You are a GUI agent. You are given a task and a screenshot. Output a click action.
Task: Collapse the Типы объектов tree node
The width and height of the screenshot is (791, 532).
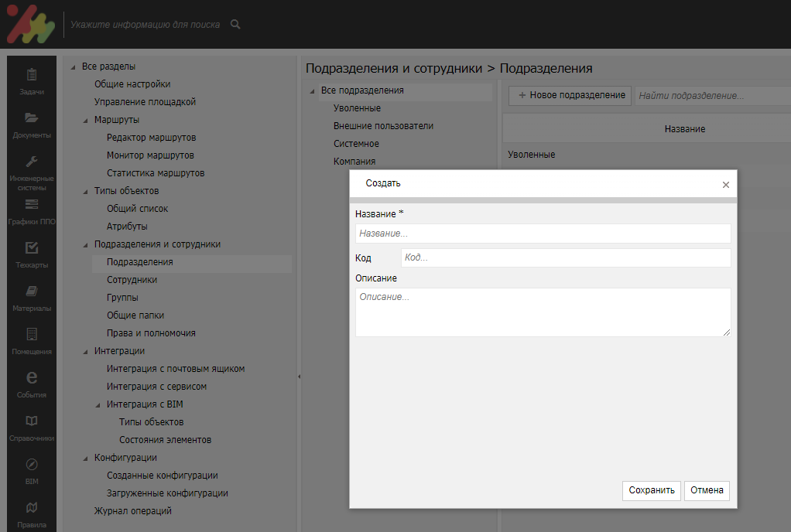click(85, 192)
